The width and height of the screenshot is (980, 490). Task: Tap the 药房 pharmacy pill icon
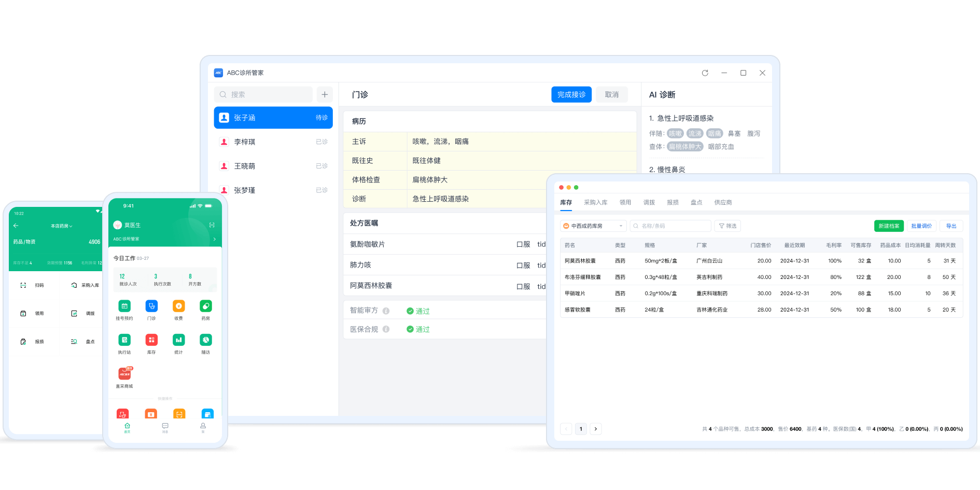206,306
